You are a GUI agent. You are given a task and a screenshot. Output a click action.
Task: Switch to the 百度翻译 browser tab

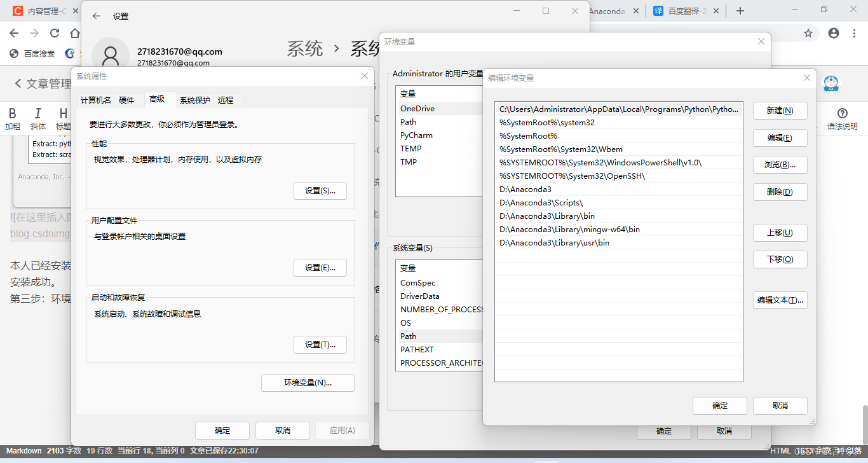pyautogui.click(x=687, y=11)
